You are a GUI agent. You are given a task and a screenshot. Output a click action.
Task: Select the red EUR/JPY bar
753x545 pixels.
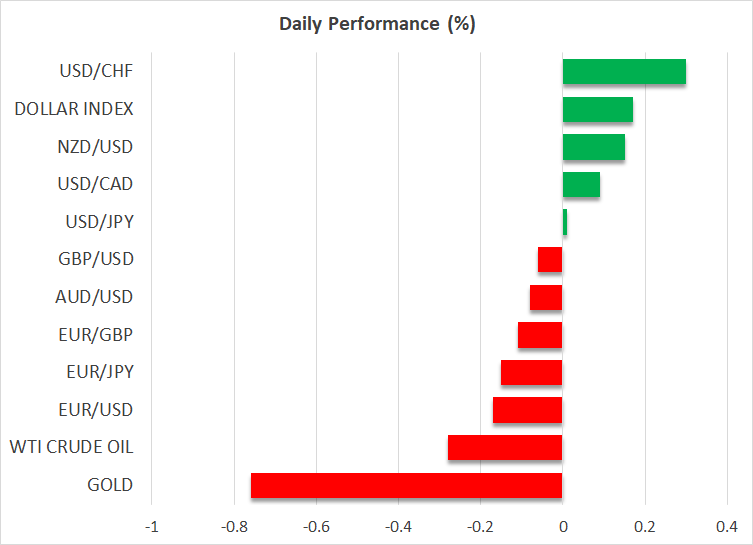pos(531,372)
